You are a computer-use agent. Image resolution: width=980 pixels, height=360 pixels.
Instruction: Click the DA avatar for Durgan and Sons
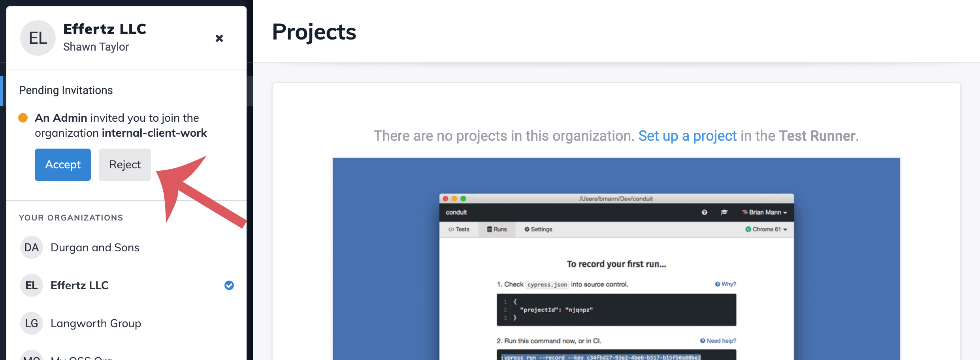pyautogui.click(x=31, y=247)
